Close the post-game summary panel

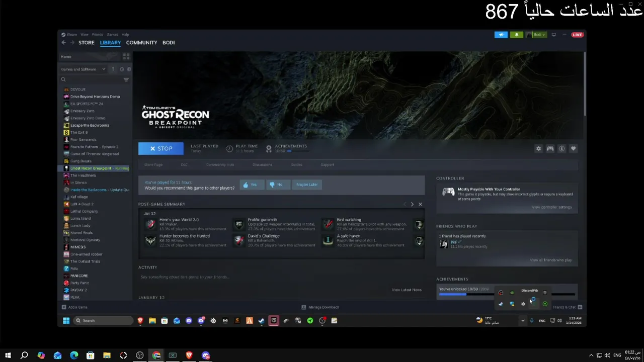click(x=420, y=204)
